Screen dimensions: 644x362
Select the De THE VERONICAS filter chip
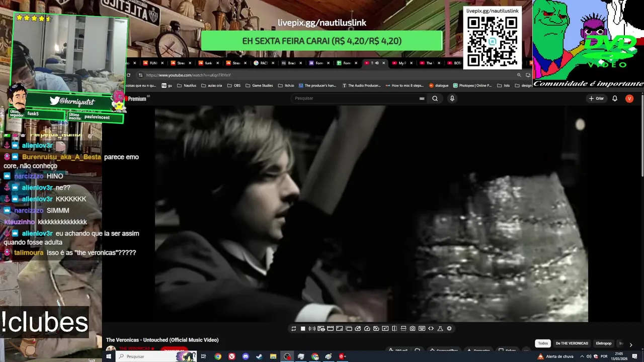(x=572, y=343)
